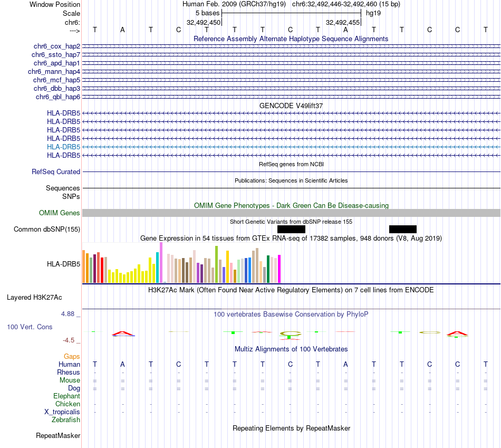Click the '5 bases' scale bar text
Image resolution: width=501 pixels, height=448 pixels.
pos(208,13)
